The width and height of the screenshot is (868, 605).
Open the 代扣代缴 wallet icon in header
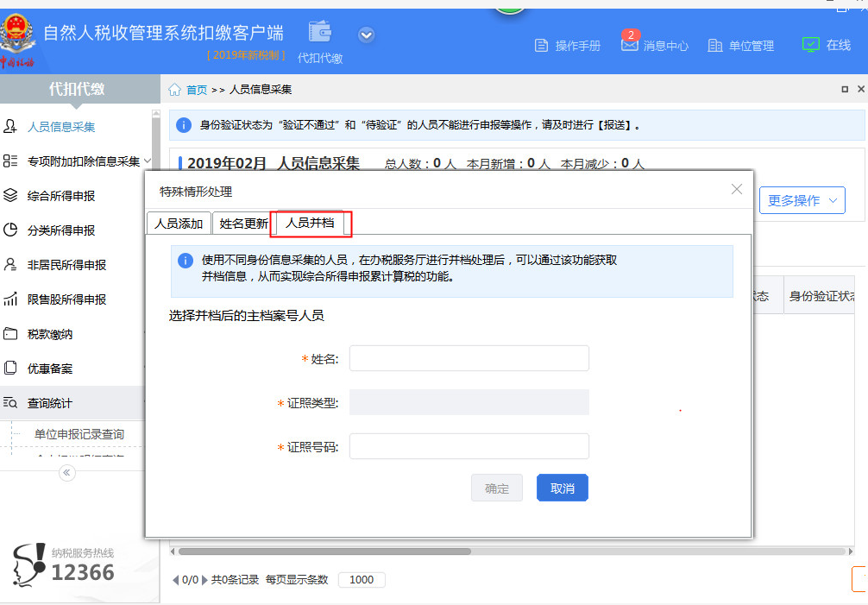[x=320, y=32]
